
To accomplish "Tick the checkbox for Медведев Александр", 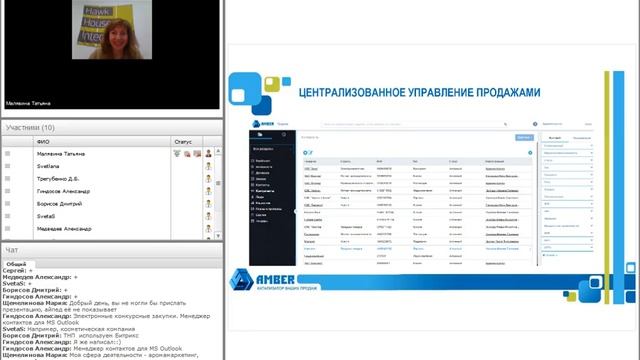I will tap(7, 229).
